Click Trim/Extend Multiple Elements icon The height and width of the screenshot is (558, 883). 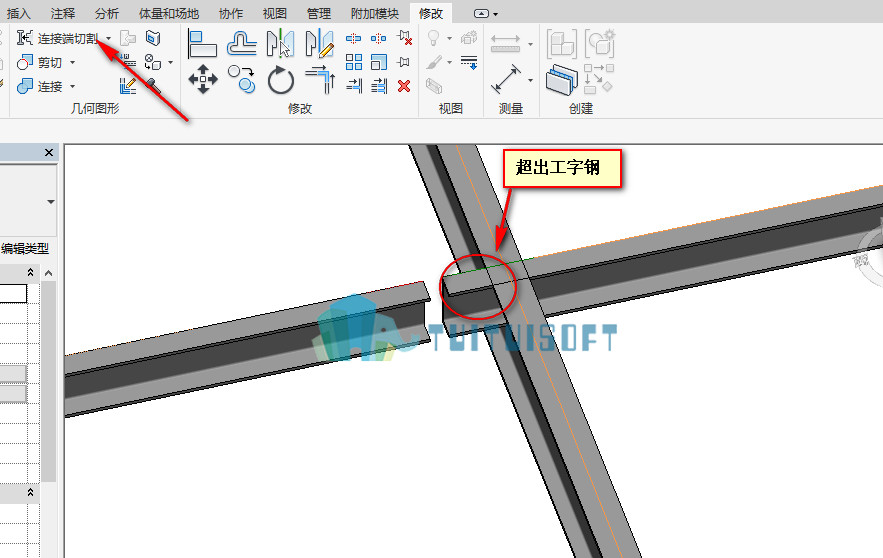379,86
